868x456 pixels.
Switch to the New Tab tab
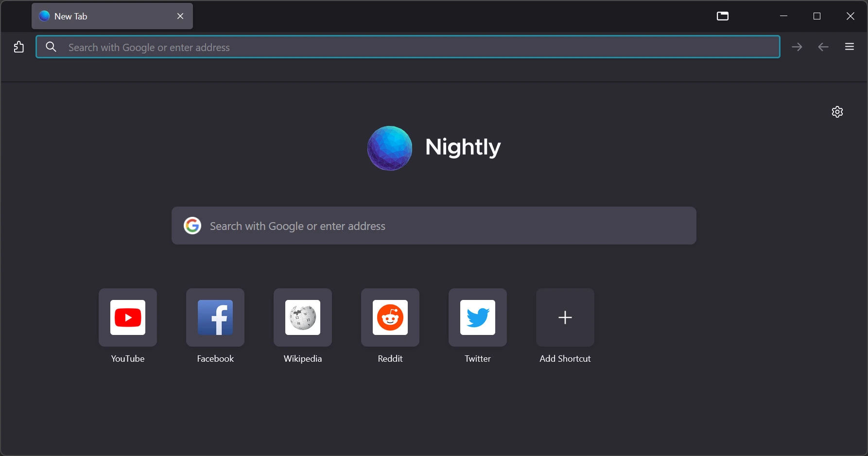pyautogui.click(x=97, y=16)
